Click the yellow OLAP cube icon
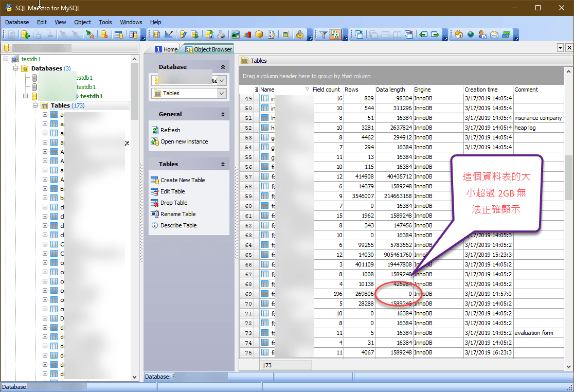 pyautogui.click(x=259, y=35)
